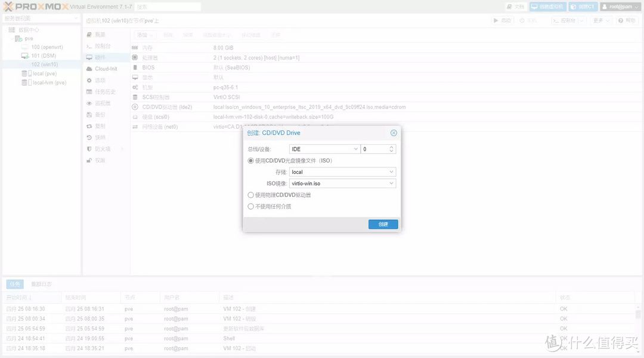The image size is (644, 358).
Task: Open the 概要 summary sidebar item
Action: coord(100,35)
